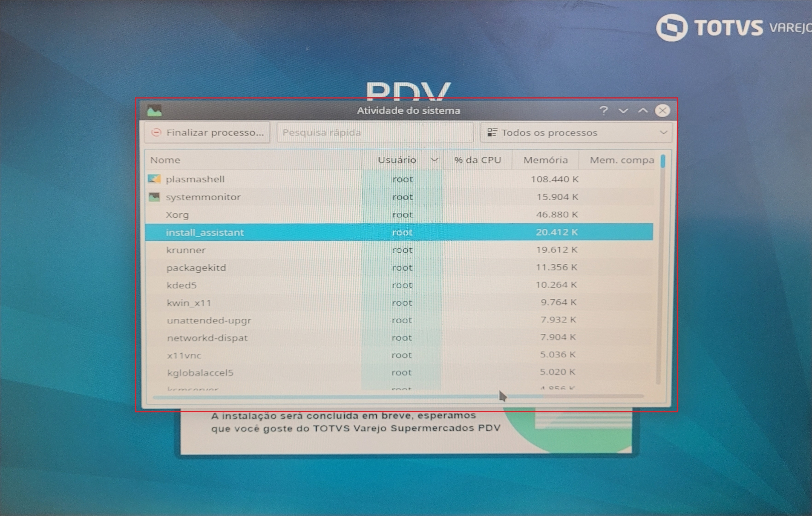Sort processes by Memória column
This screenshot has width=812, height=516.
[545, 160]
